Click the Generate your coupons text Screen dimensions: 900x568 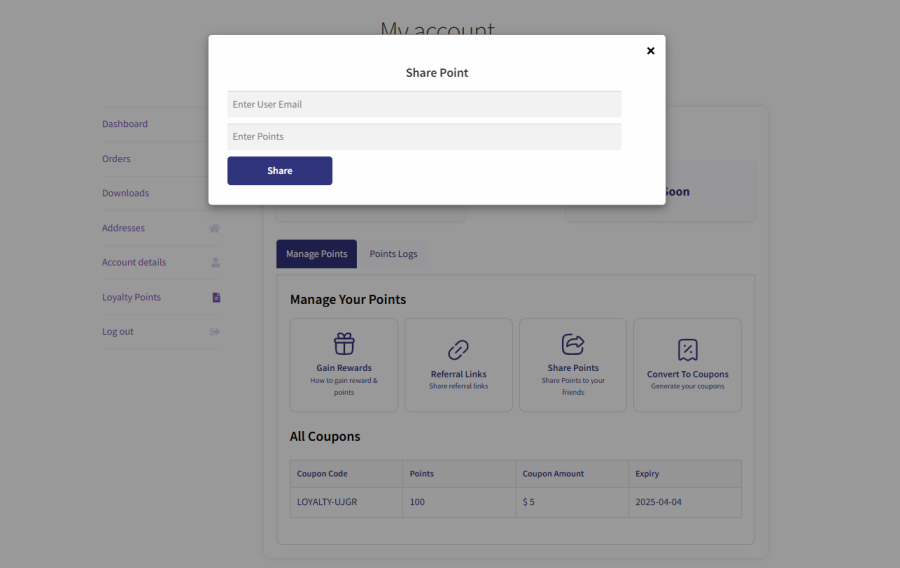[x=688, y=386]
